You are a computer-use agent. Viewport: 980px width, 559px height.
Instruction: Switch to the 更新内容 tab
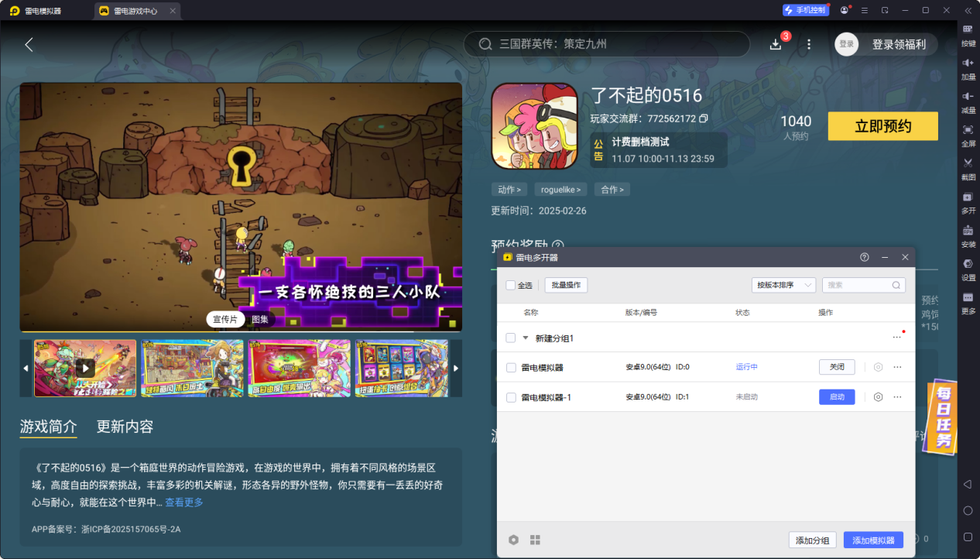pyautogui.click(x=124, y=426)
